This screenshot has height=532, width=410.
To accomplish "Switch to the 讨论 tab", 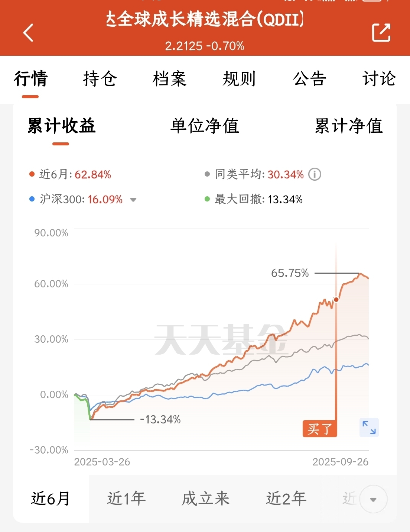I will coord(379,79).
